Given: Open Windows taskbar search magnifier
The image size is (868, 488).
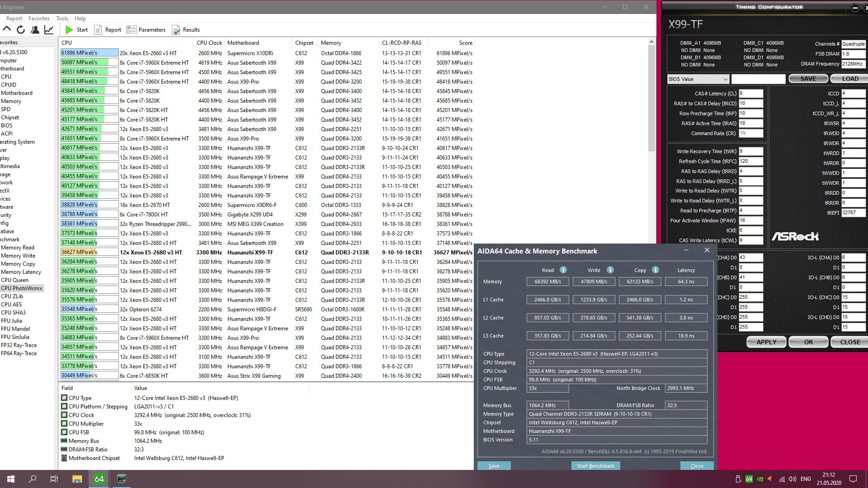Looking at the screenshot, I should pyautogui.click(x=33, y=479).
